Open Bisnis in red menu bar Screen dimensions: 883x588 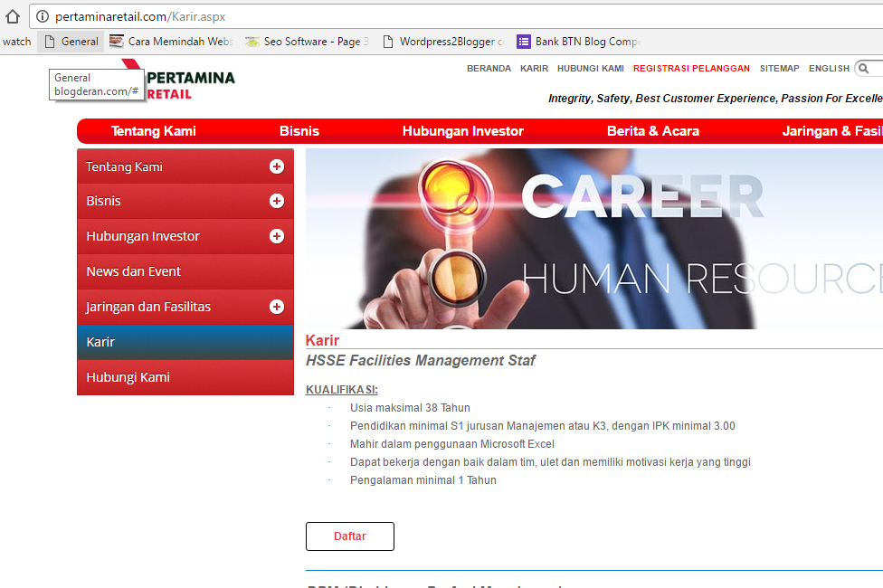pyautogui.click(x=299, y=131)
